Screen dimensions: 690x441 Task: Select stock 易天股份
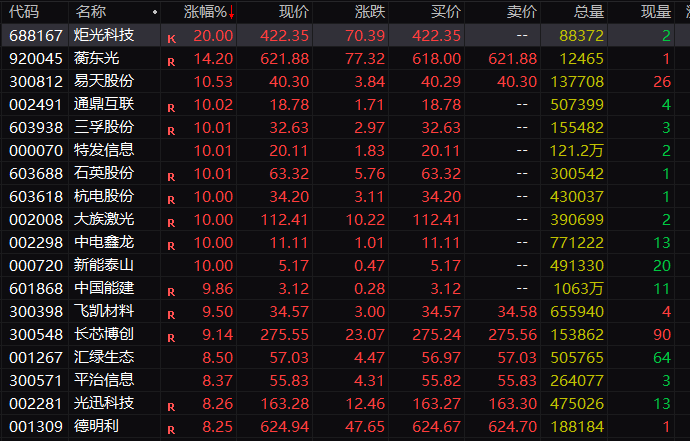(x=104, y=81)
